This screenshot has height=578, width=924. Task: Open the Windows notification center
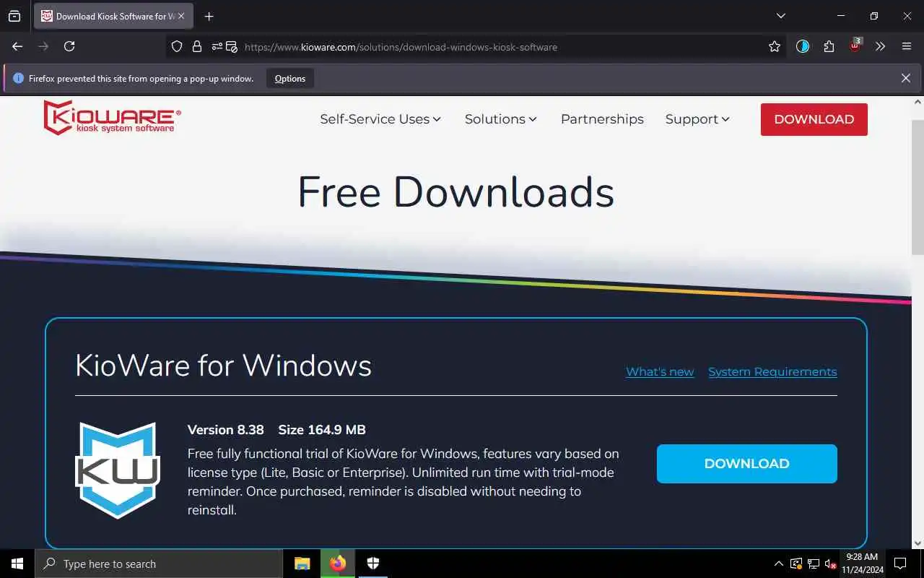tap(900, 564)
